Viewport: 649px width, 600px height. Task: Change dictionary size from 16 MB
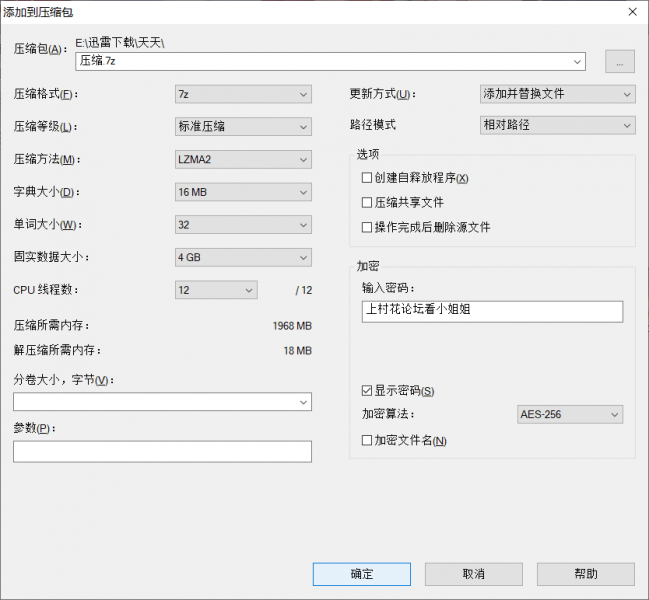[x=243, y=192]
